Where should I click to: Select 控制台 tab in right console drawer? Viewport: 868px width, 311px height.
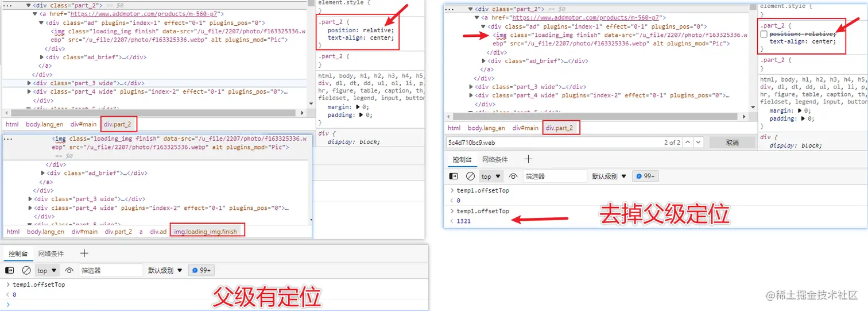pyautogui.click(x=462, y=159)
